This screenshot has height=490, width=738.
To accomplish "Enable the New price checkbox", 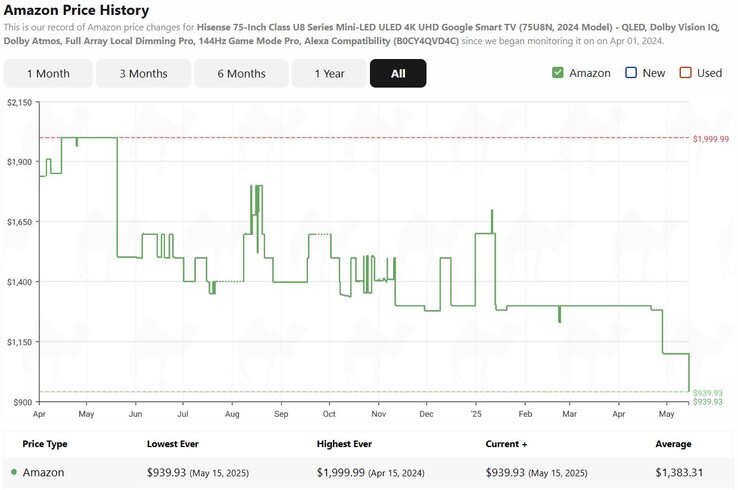I will pos(631,73).
